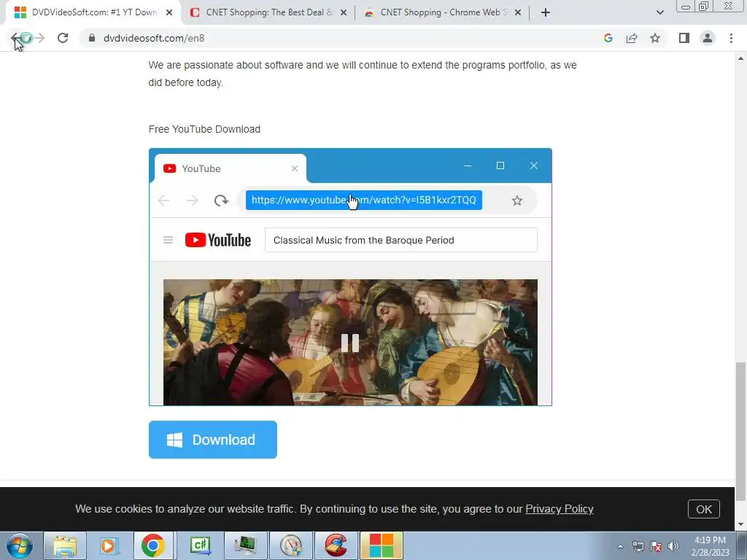The image size is (747, 560).
Task: Click the clock-and-shield taskbar icon
Action: coord(291,545)
